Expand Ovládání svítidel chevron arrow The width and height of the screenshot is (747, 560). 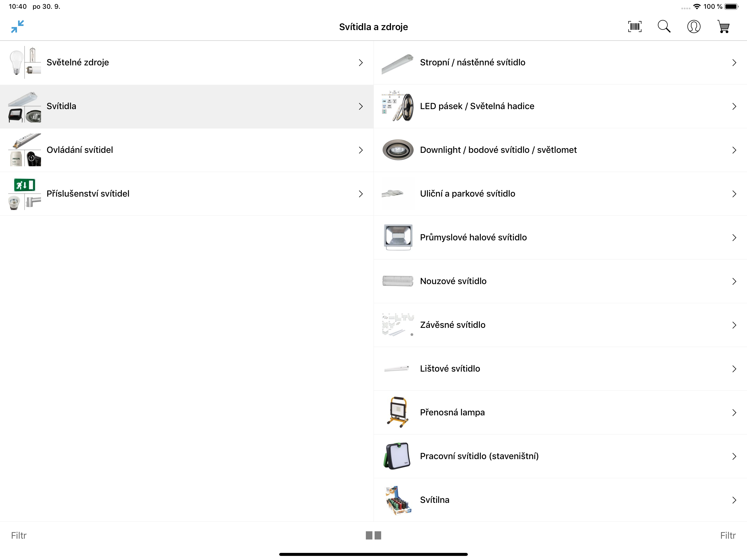pyautogui.click(x=361, y=150)
